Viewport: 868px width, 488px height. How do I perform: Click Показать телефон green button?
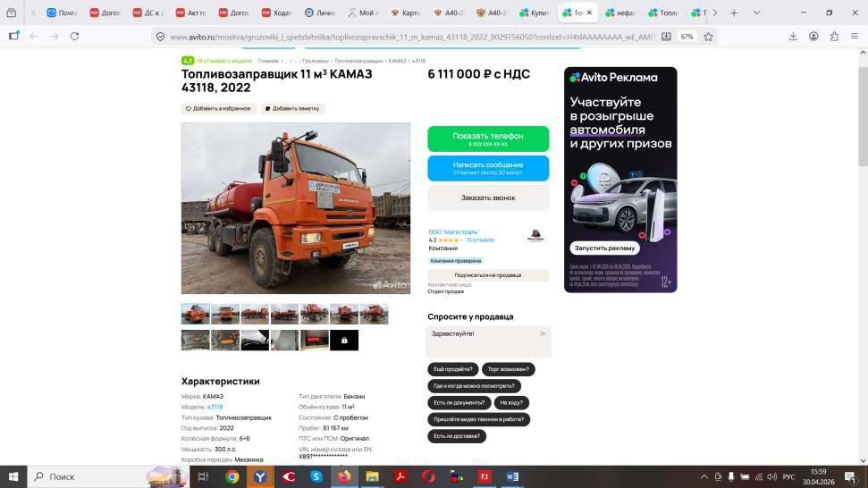click(x=488, y=139)
